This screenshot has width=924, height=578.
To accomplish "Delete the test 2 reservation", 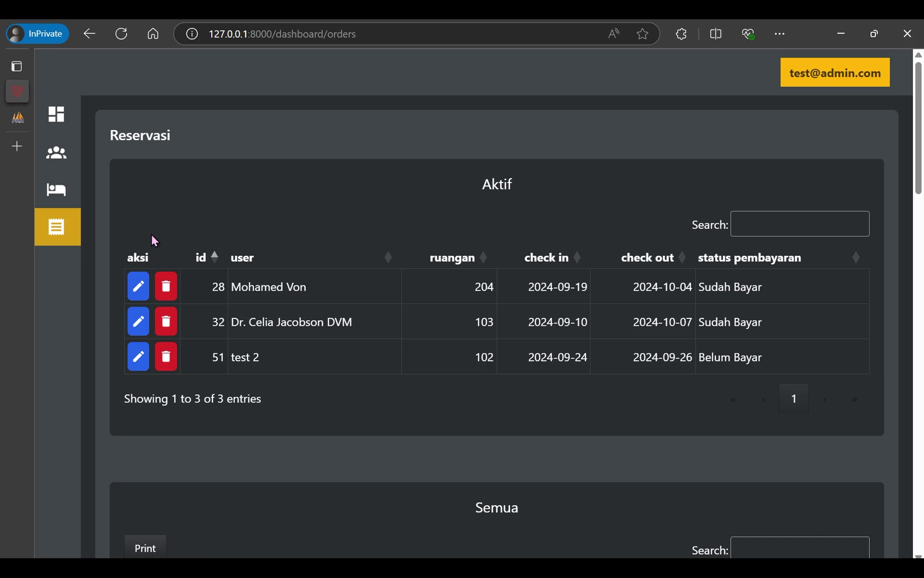I will 166,357.
